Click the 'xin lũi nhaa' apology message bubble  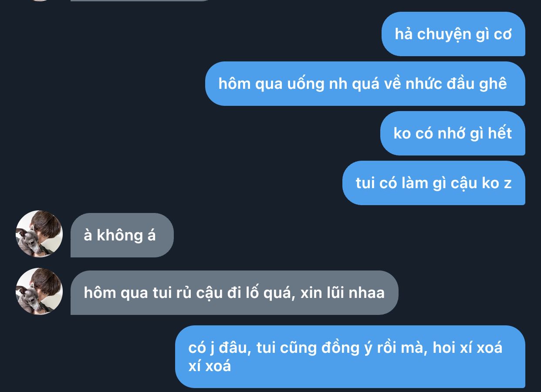(x=234, y=293)
